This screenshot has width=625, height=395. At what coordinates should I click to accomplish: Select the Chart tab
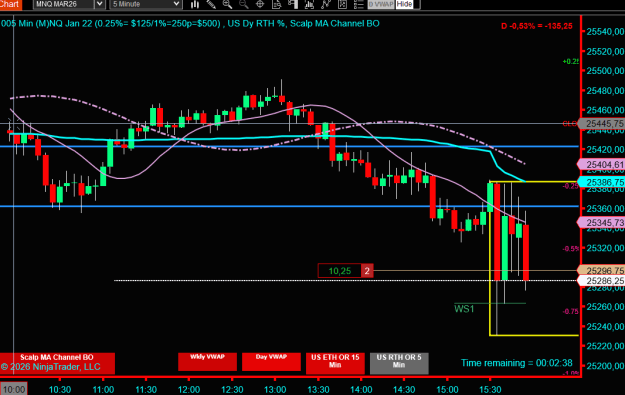(10, 4)
